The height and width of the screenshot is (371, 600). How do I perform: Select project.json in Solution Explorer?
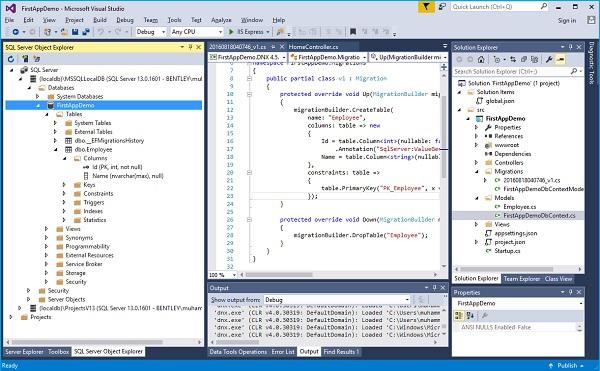click(510, 242)
